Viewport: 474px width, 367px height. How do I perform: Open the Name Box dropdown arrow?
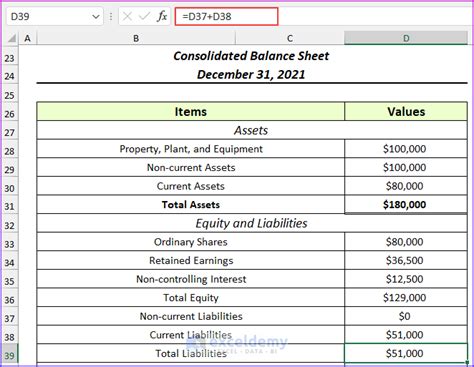[x=96, y=16]
